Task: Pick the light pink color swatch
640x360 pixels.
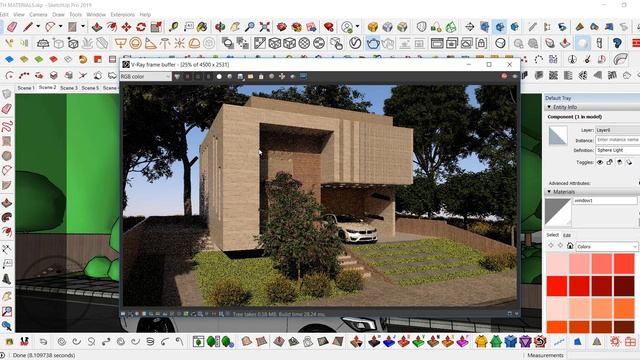Action: point(557,263)
